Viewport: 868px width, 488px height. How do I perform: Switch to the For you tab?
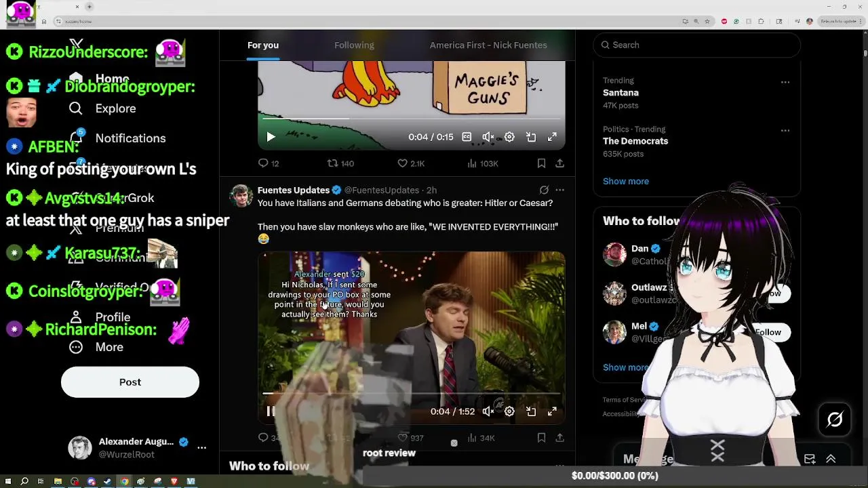(263, 45)
